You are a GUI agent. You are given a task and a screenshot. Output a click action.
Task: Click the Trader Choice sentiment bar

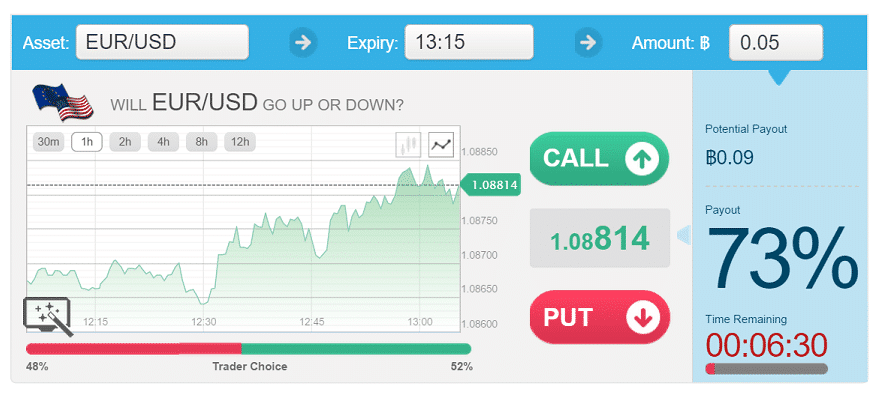point(248,348)
